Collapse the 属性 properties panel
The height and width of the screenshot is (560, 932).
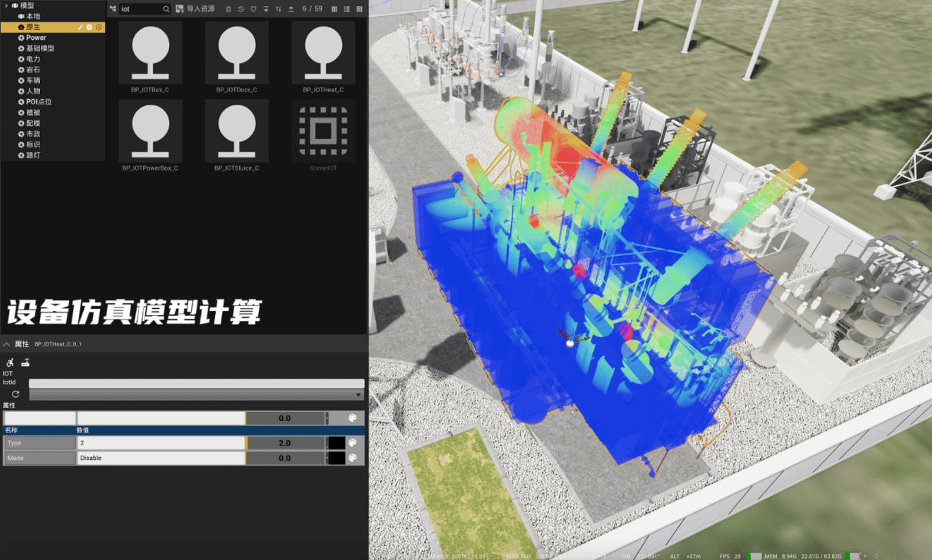[x=7, y=344]
